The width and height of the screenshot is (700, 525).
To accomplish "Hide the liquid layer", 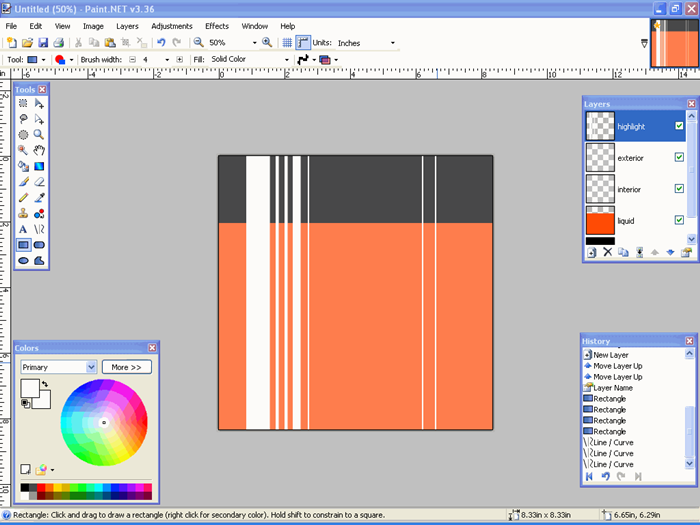I will click(x=679, y=220).
